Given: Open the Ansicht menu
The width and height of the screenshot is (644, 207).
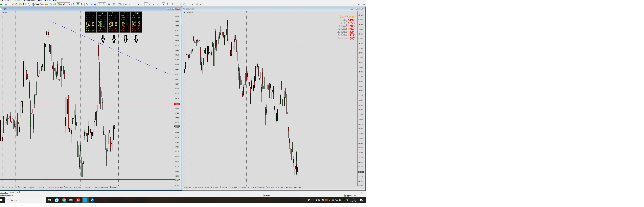Looking at the screenshot, I should pyautogui.click(x=8, y=1).
